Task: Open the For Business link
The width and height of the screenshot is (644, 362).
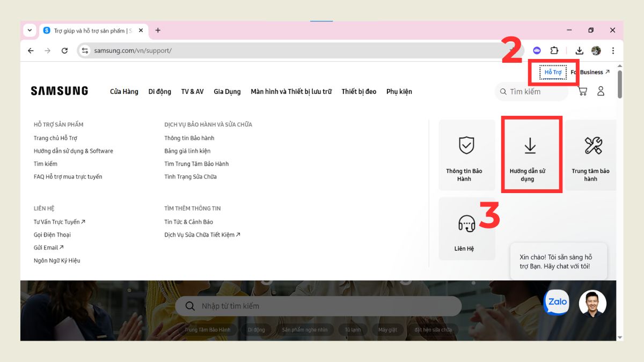Action: click(590, 72)
